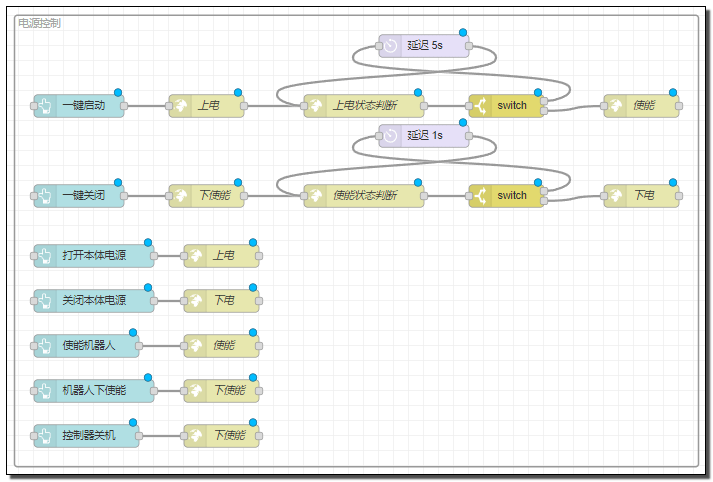Click the input port of 使能机器人 node
Image resolution: width=713 pixels, height=482 pixels.
pos(33,346)
